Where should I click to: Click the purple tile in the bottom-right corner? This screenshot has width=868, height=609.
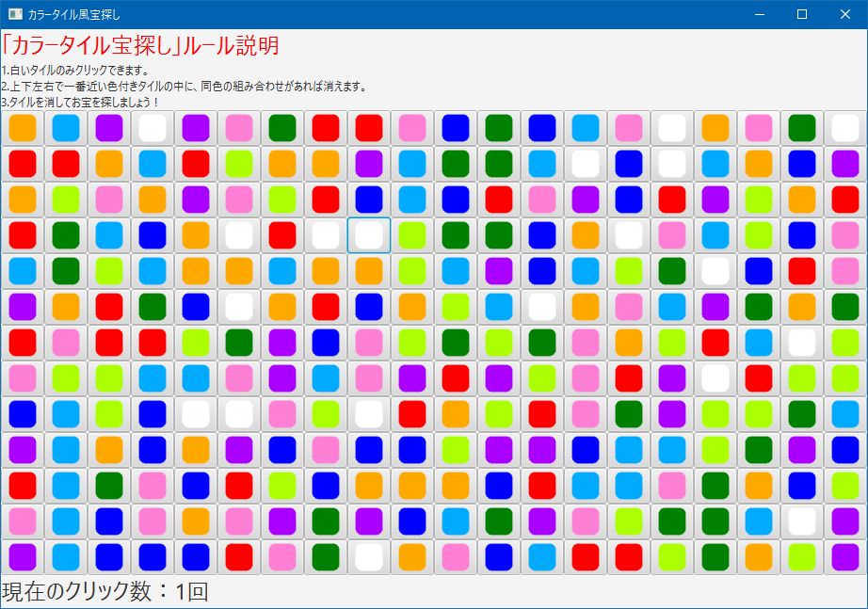coord(845,556)
